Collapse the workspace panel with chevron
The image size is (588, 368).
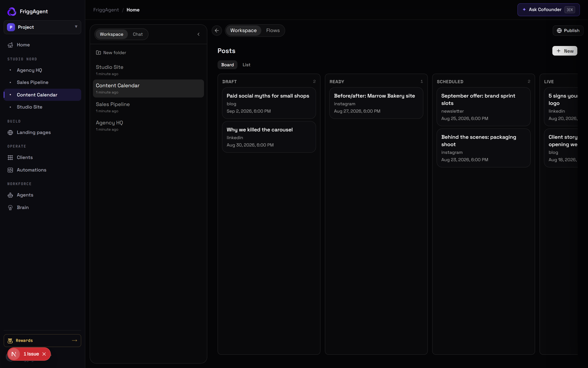(x=198, y=34)
